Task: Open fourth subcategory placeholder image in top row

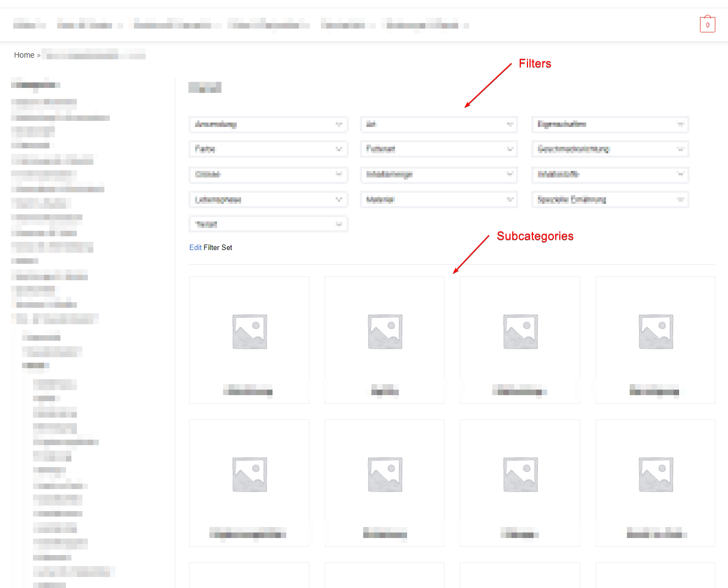Action: [x=655, y=332]
